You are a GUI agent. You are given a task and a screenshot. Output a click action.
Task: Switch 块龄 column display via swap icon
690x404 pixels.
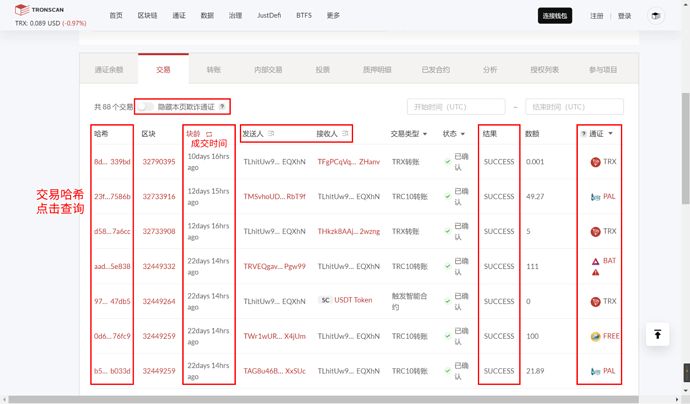click(209, 134)
